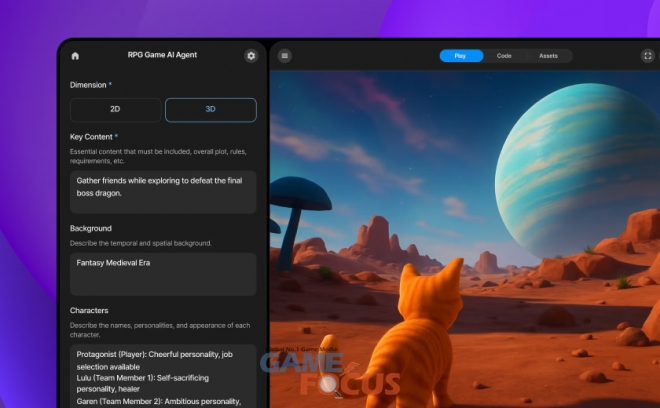Viewport: 660px width, 408px height.
Task: Go to home via the house icon
Action: click(75, 56)
